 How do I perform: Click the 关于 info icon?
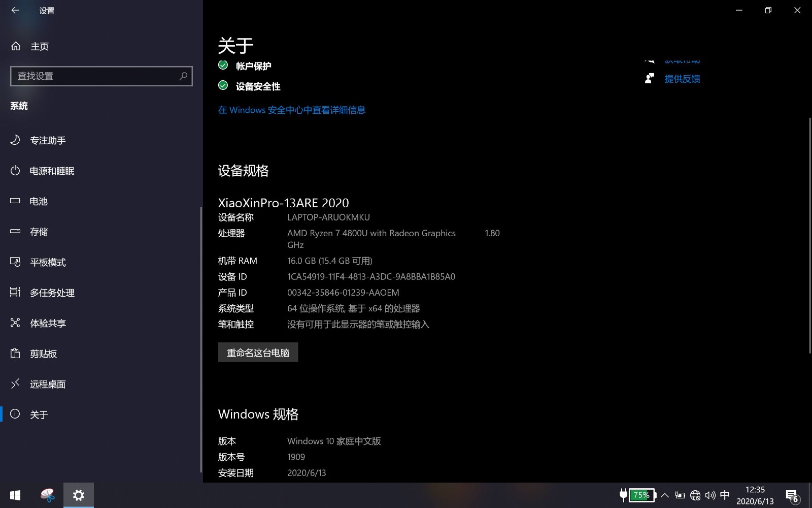pyautogui.click(x=15, y=414)
